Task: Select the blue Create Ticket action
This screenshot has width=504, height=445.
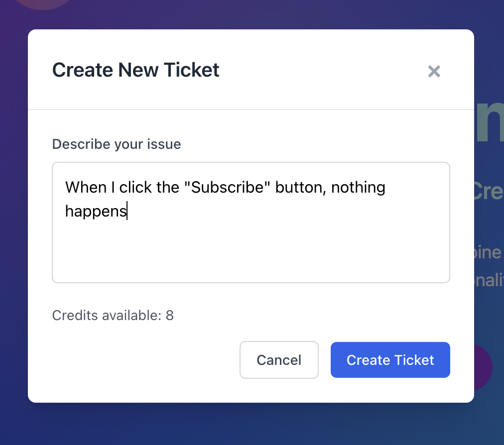Action: 390,359
